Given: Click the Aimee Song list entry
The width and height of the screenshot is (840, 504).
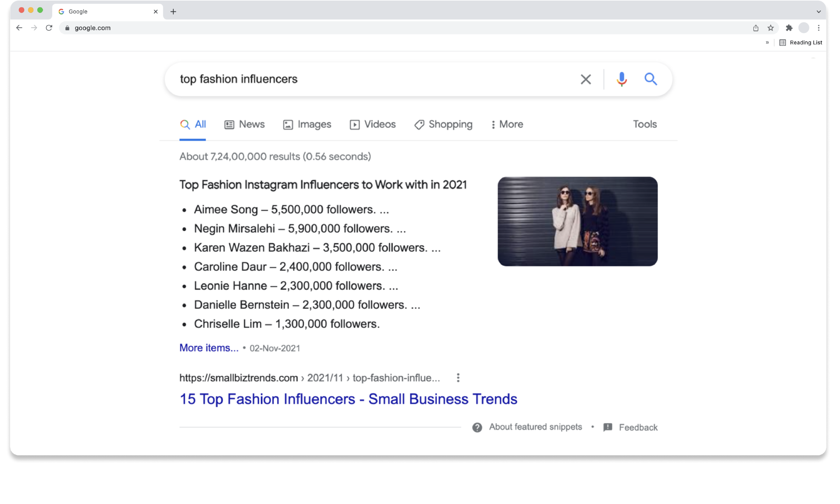Looking at the screenshot, I should click(x=291, y=209).
